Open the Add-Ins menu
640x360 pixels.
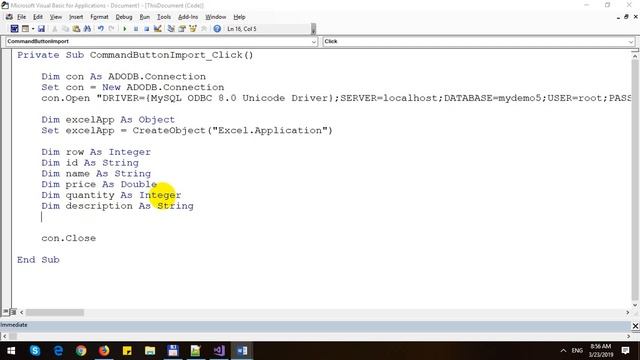(x=188, y=17)
